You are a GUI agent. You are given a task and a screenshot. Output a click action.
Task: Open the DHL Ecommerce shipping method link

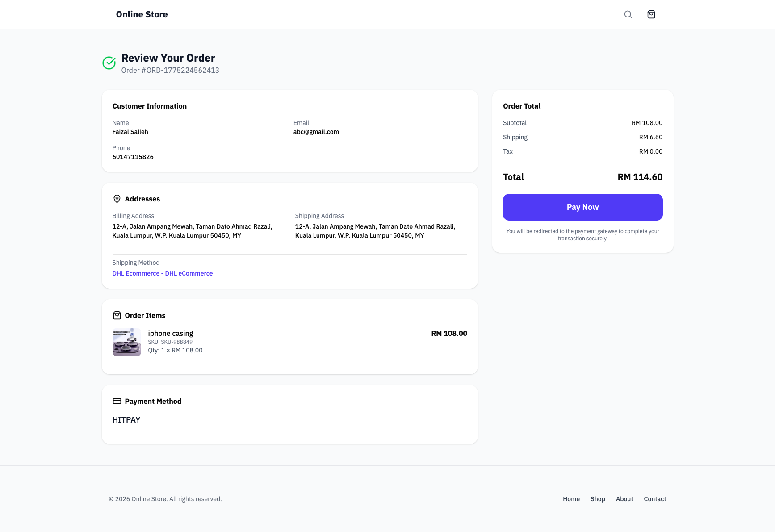coord(163,273)
